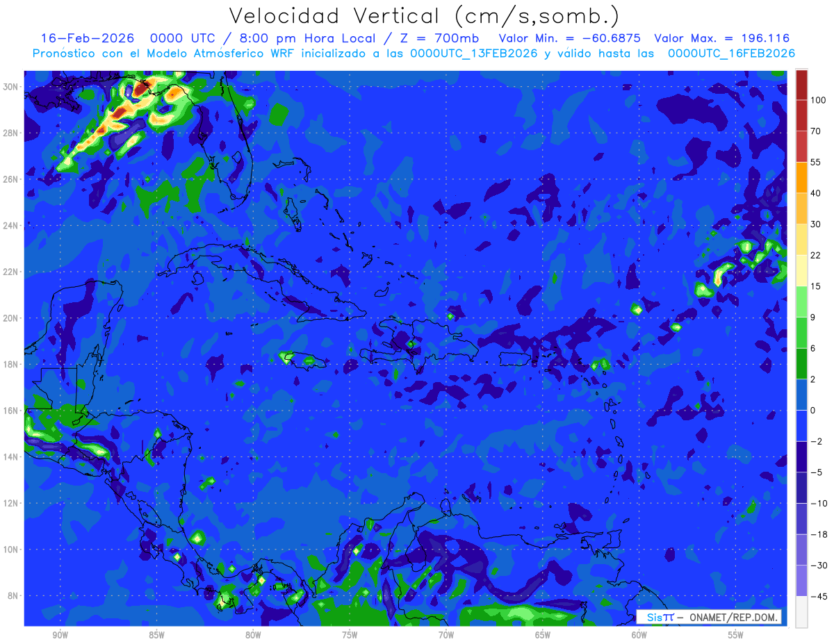
Task: Pick the blue colorbar swatch between -2 and 0
Action: click(x=801, y=424)
